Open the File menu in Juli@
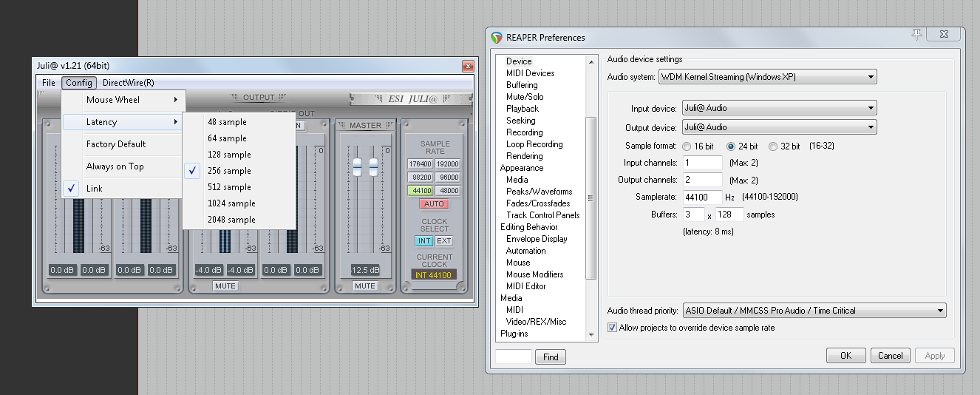Screen dimensions: 980x395 coord(49,83)
